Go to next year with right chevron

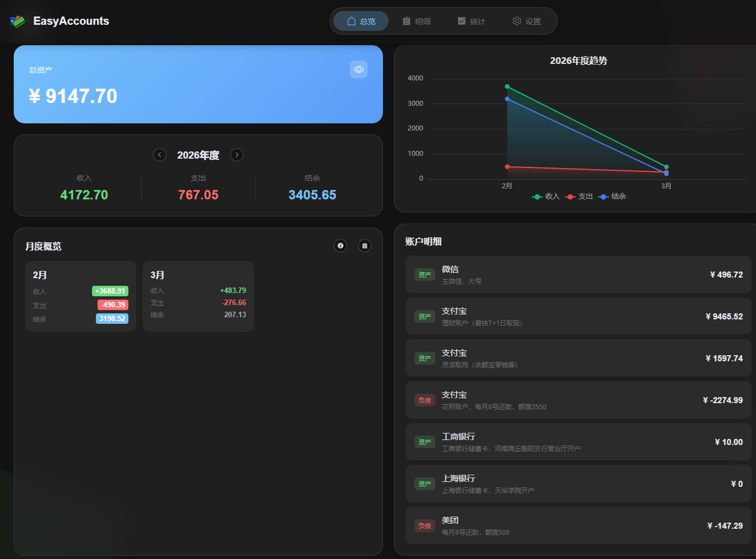click(x=237, y=155)
